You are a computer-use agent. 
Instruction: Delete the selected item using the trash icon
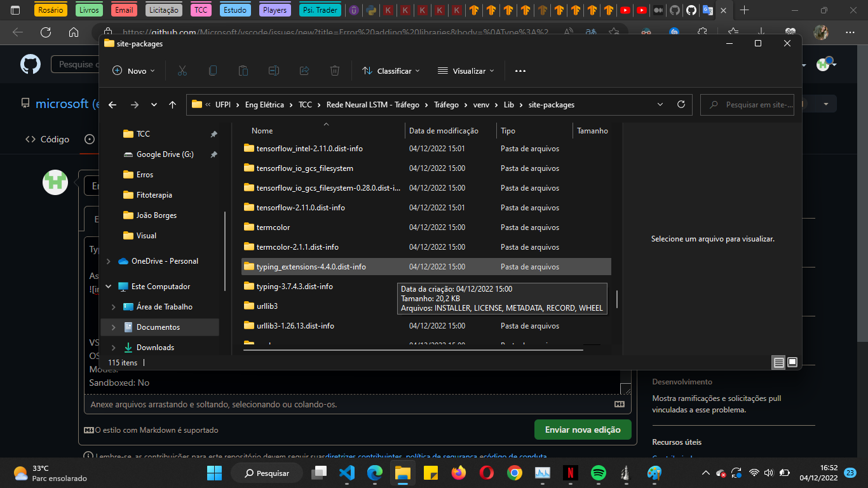(335, 71)
